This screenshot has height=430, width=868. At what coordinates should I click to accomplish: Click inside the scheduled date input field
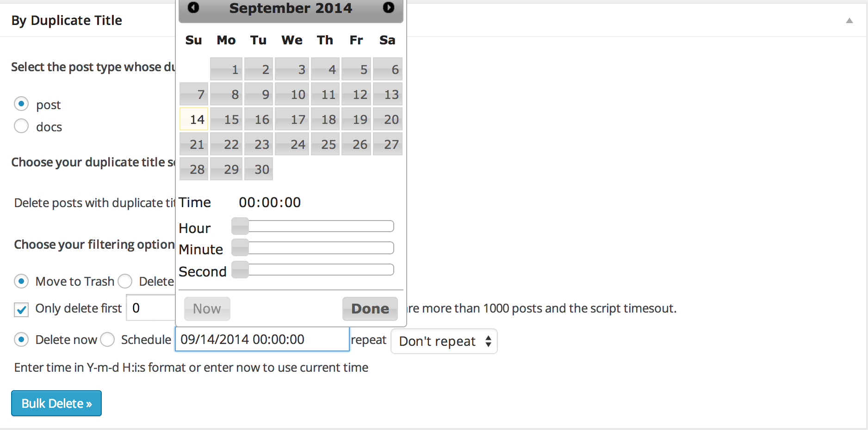(262, 339)
